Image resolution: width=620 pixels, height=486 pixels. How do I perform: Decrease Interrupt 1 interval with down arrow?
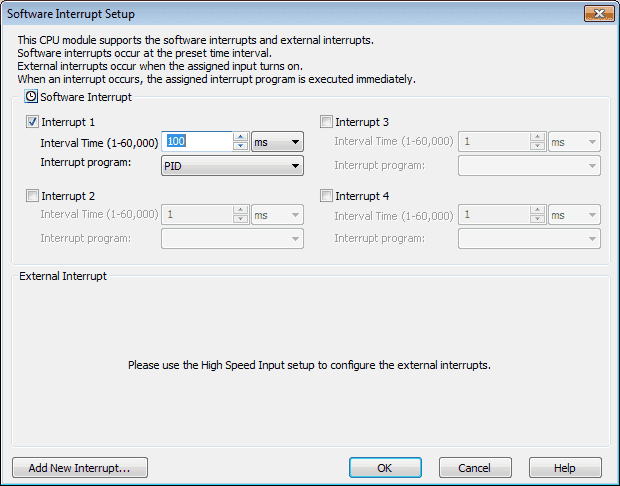240,146
